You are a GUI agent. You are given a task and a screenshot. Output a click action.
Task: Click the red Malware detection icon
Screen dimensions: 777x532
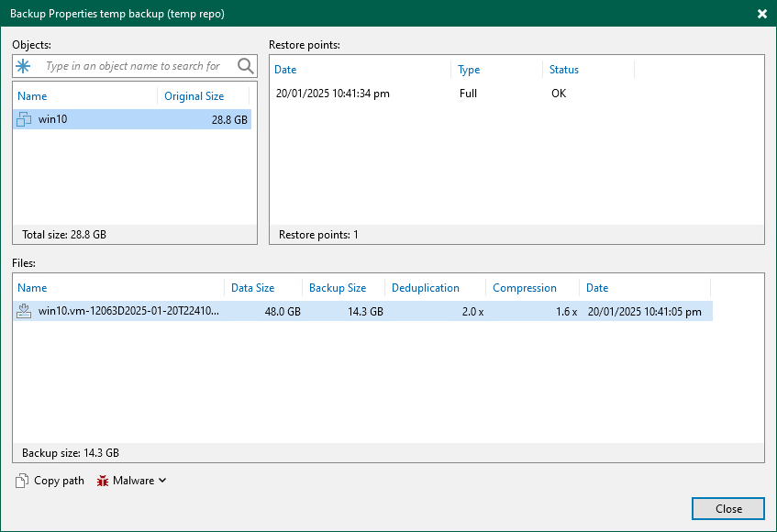[102, 480]
